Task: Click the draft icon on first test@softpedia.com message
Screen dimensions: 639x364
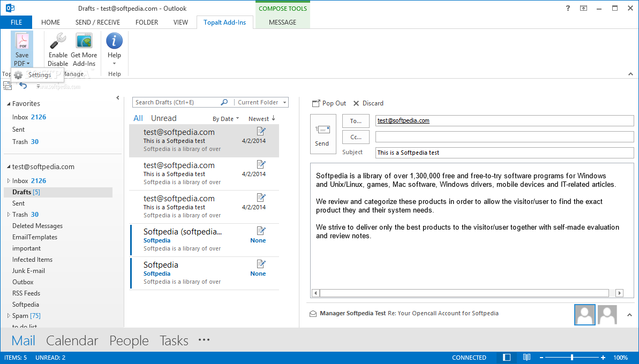Action: [261, 131]
